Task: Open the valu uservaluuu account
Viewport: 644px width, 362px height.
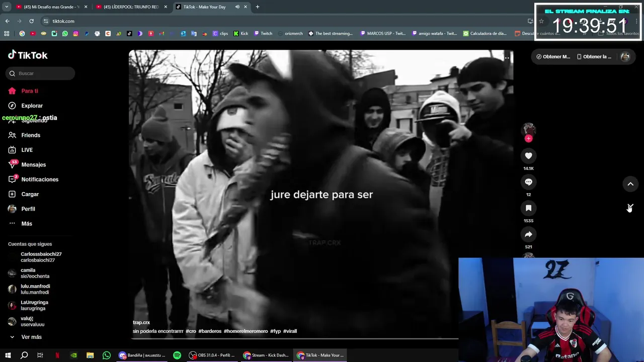Action: [x=27, y=321]
